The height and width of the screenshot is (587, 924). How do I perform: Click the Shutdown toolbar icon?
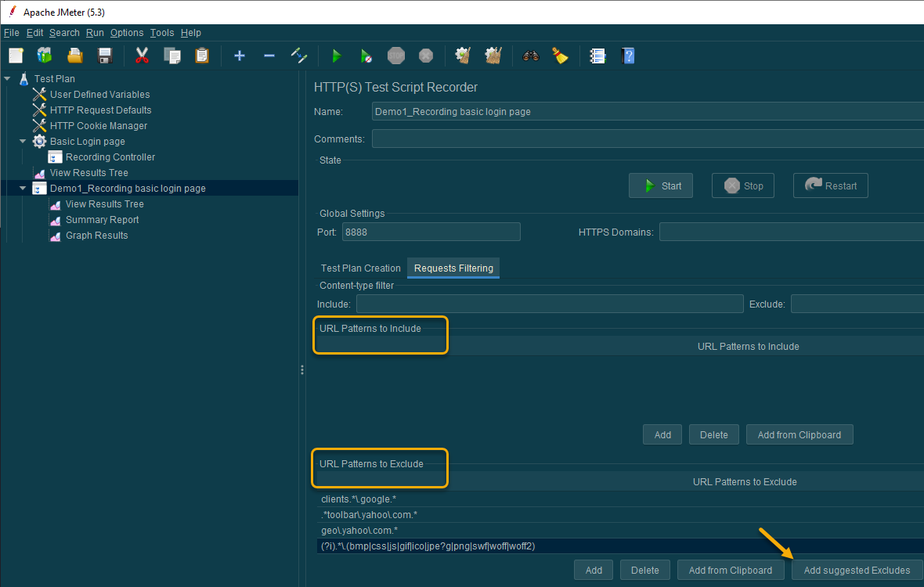[x=426, y=56]
